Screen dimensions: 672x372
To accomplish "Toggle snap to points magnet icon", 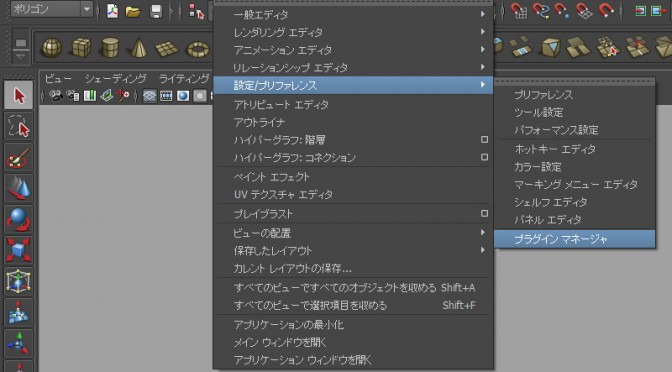I will pos(562,10).
